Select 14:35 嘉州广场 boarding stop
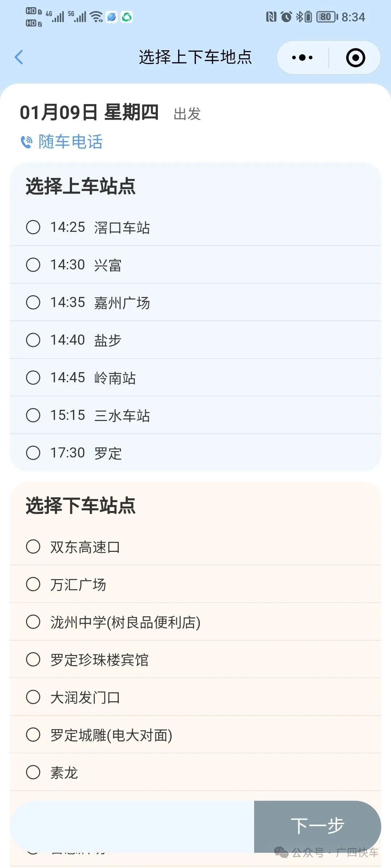The image size is (391, 868). pyautogui.click(x=195, y=302)
